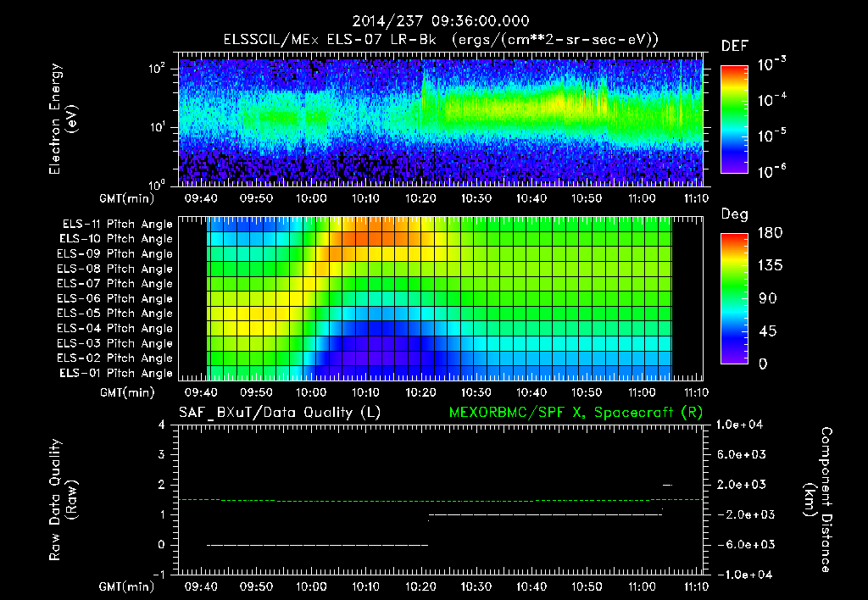Click the 10:20 time tick under the spectrogram

click(x=420, y=198)
